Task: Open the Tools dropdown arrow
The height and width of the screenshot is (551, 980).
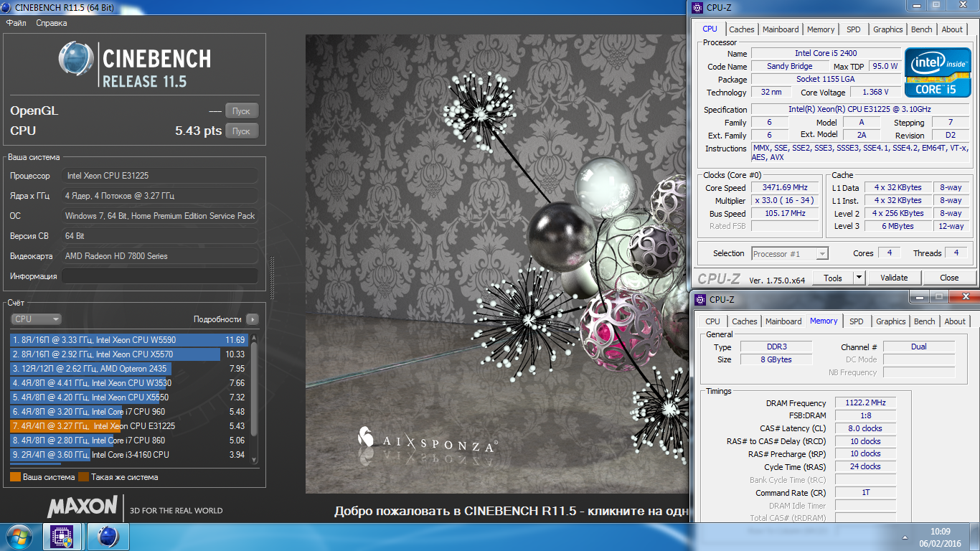Action: tap(859, 278)
